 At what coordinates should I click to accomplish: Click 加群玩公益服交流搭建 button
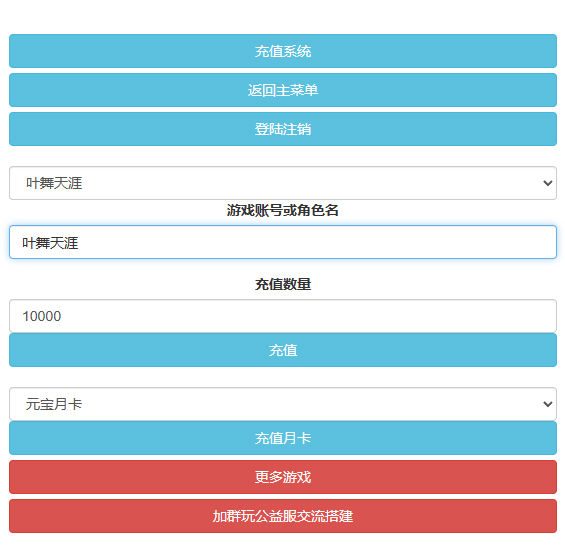283,516
